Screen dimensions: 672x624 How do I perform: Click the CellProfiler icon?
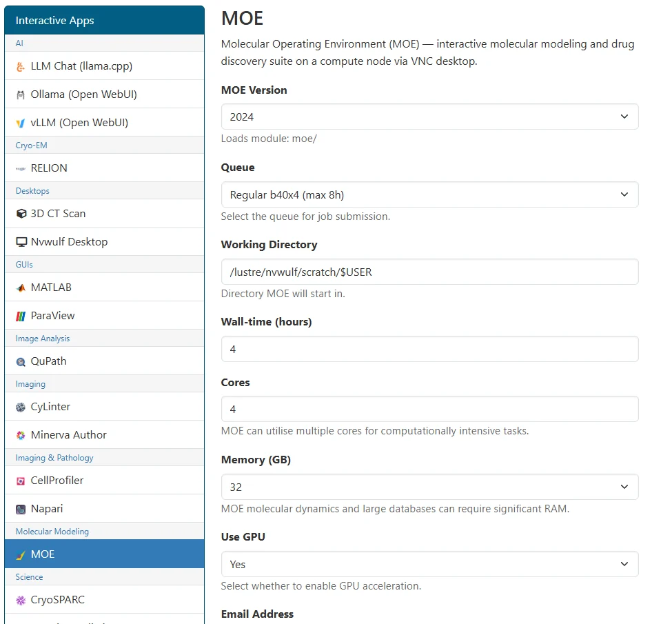coord(21,481)
